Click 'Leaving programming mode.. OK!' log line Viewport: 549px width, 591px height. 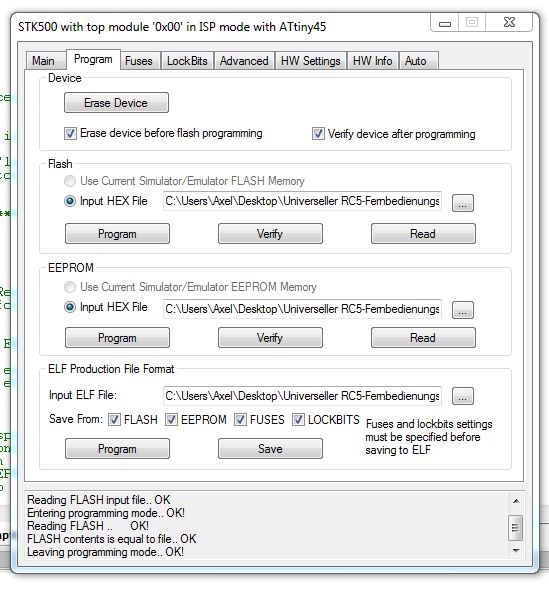tap(106, 552)
